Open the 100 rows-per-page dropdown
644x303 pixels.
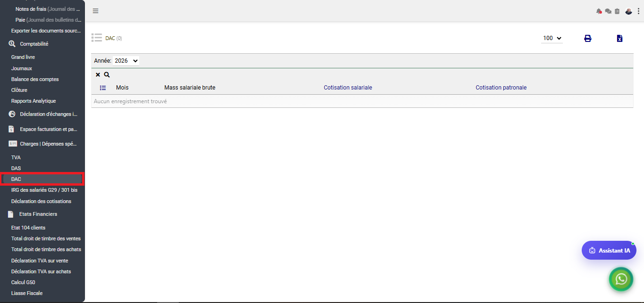pyautogui.click(x=552, y=38)
